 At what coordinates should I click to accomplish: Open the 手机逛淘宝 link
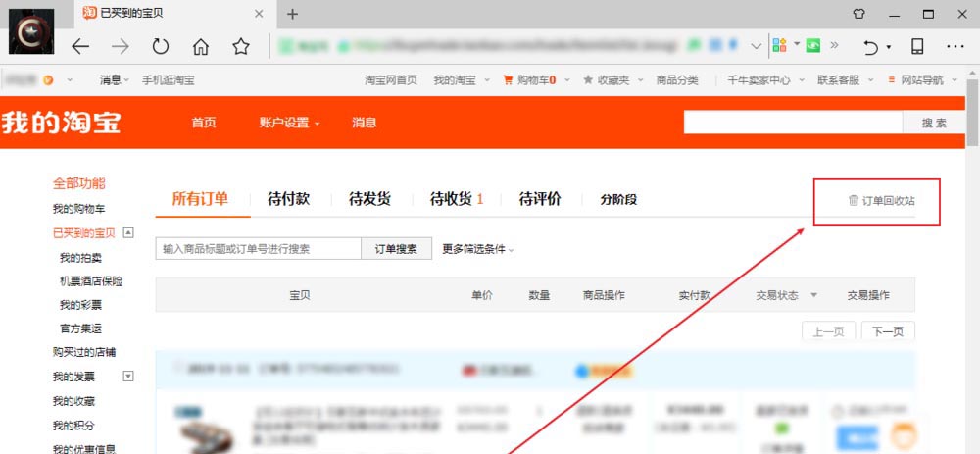point(169,80)
